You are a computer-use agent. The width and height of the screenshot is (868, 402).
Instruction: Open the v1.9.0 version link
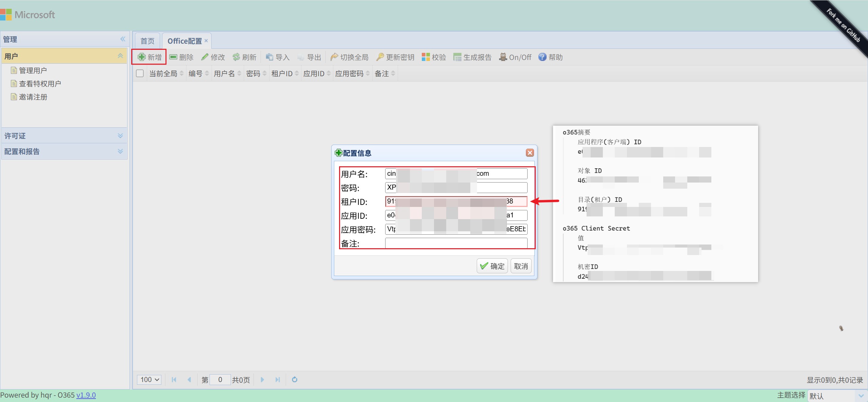tap(86, 395)
